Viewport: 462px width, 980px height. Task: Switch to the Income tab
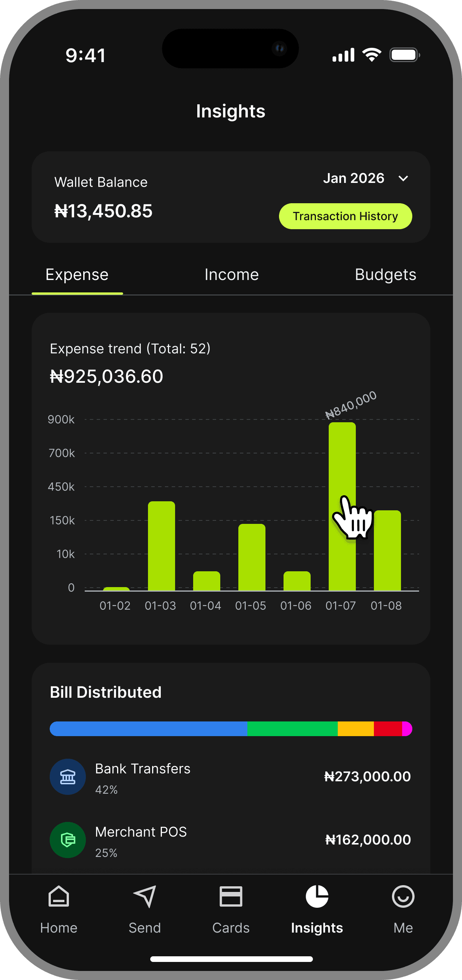[232, 275]
